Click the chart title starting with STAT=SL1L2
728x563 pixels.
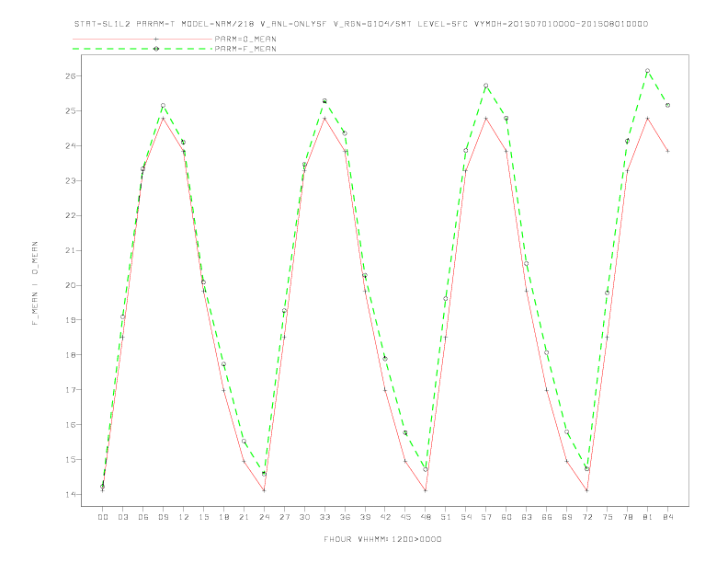(360, 24)
